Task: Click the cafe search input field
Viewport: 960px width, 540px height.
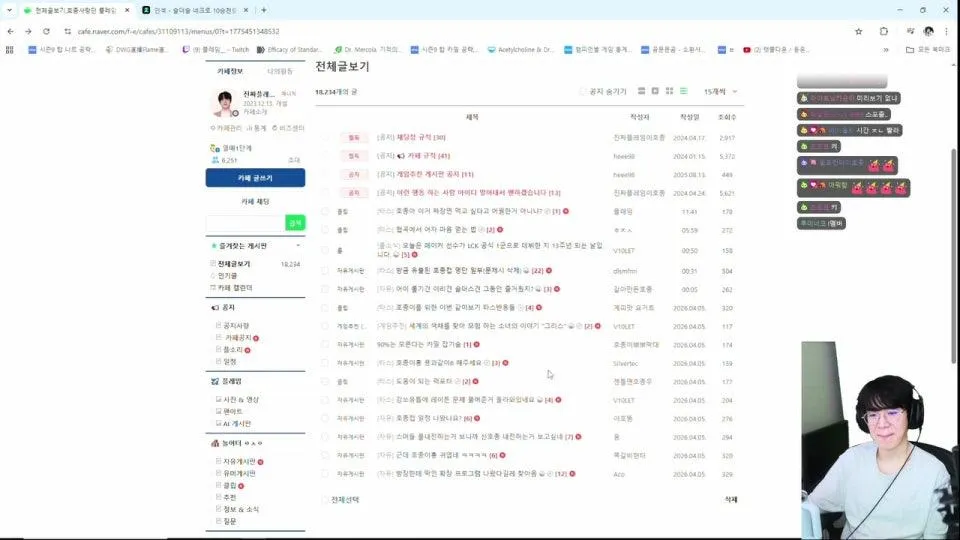Action: [246, 223]
